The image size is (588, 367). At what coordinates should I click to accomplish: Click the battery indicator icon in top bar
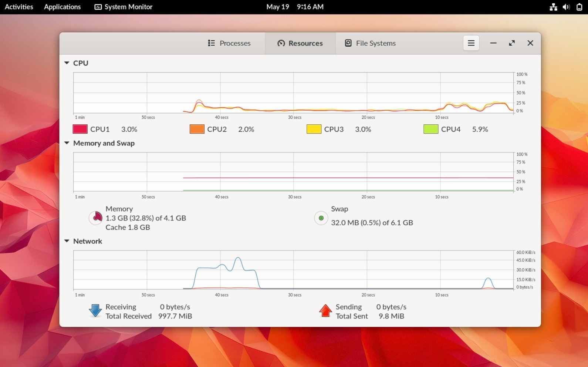(579, 7)
